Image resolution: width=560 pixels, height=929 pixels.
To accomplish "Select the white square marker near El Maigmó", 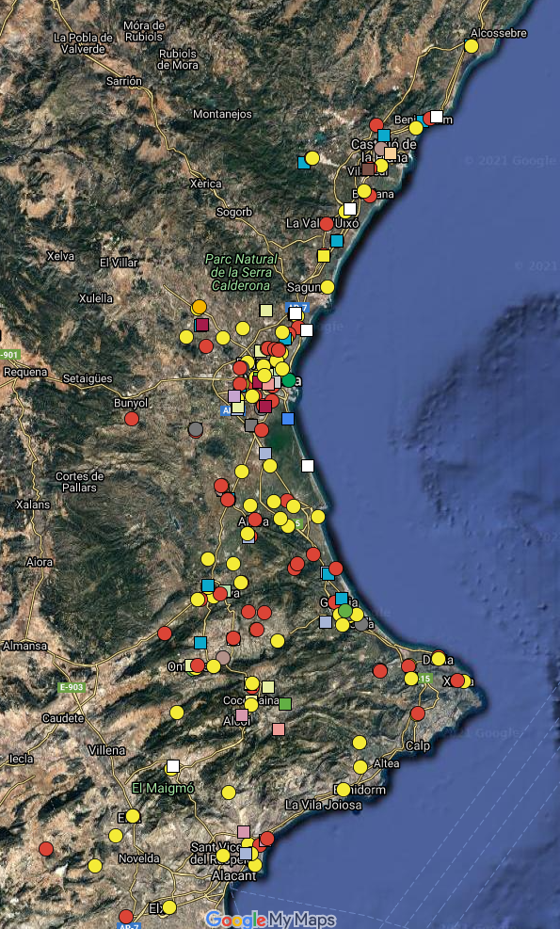I will pos(173,766).
